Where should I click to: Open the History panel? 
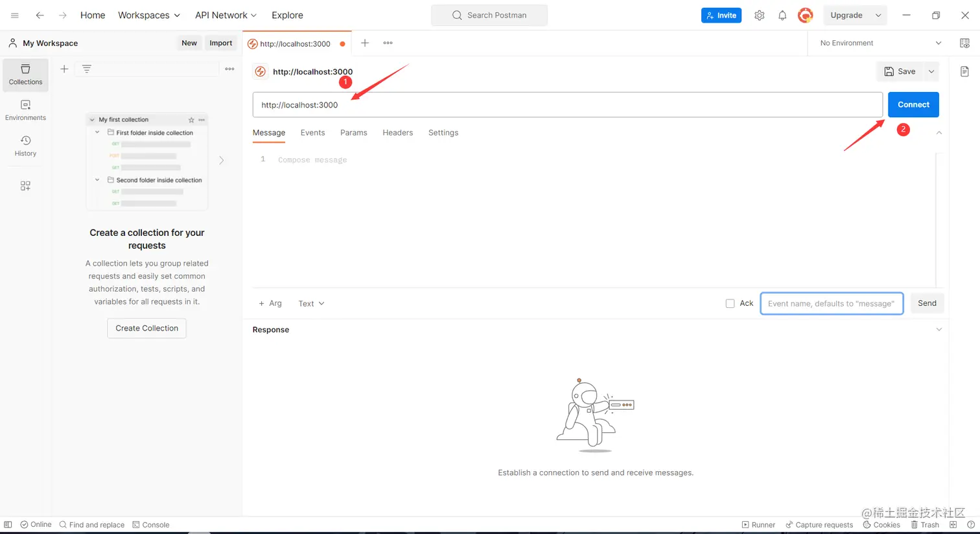pyautogui.click(x=25, y=146)
